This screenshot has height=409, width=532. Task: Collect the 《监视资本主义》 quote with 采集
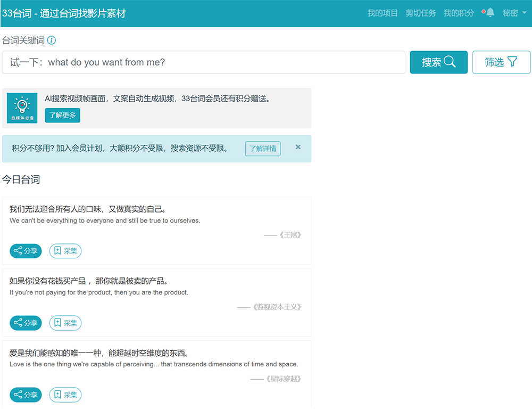point(65,323)
